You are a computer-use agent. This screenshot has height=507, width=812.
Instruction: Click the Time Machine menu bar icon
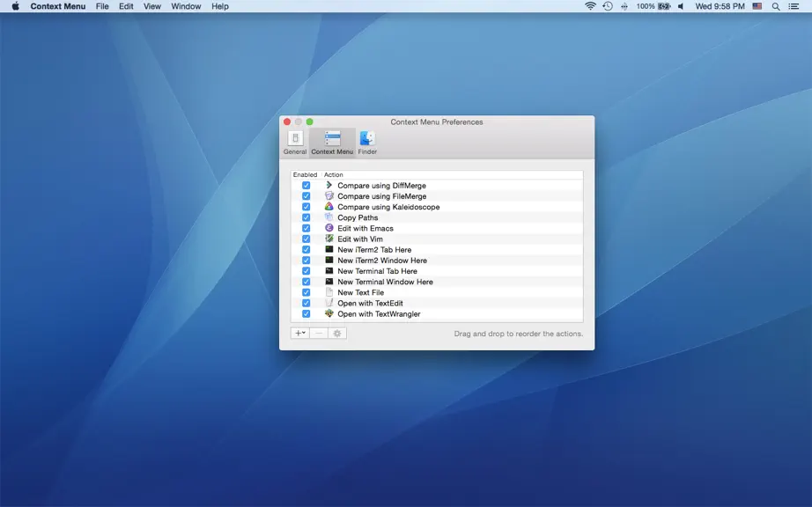[608, 6]
